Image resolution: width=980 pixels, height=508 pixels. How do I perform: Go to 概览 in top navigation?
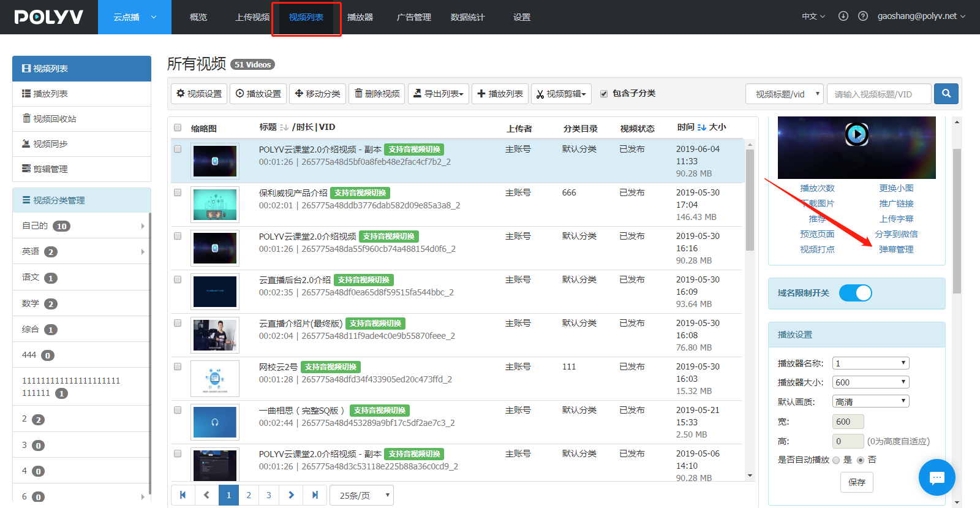click(x=198, y=17)
